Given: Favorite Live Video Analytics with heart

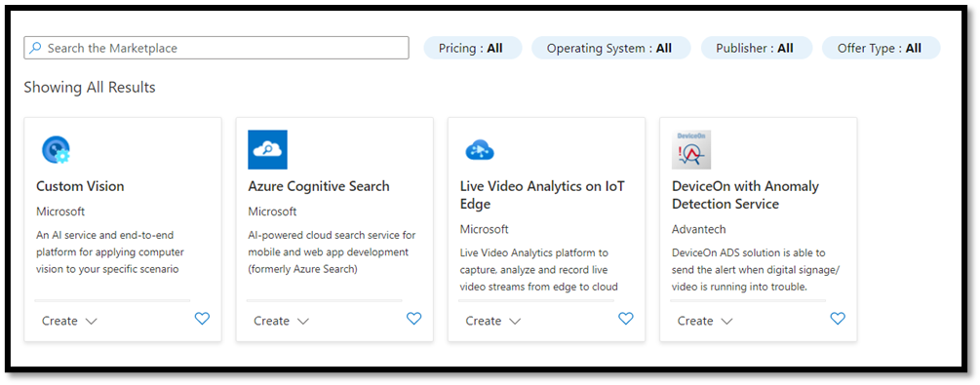Looking at the screenshot, I should point(626,319).
